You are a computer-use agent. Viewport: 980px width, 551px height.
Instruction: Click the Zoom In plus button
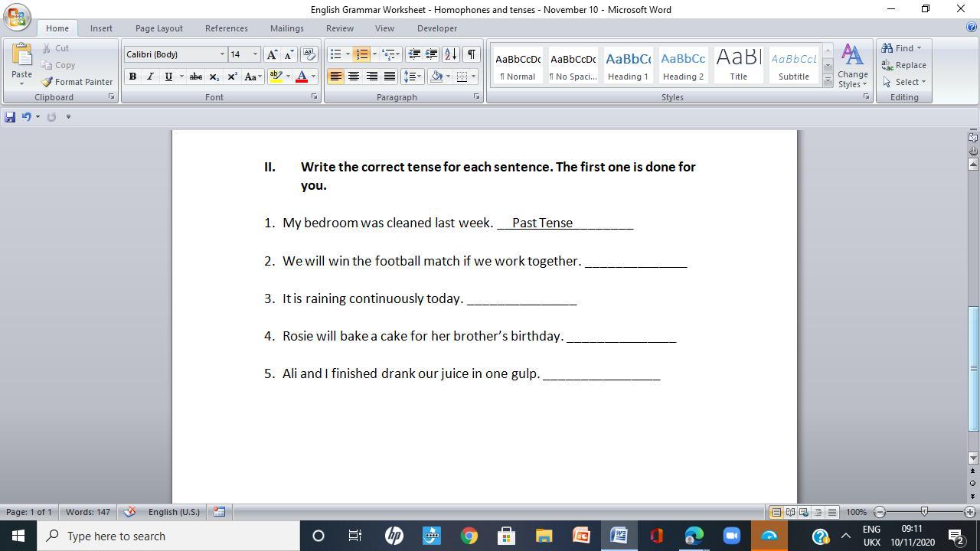[x=970, y=512]
